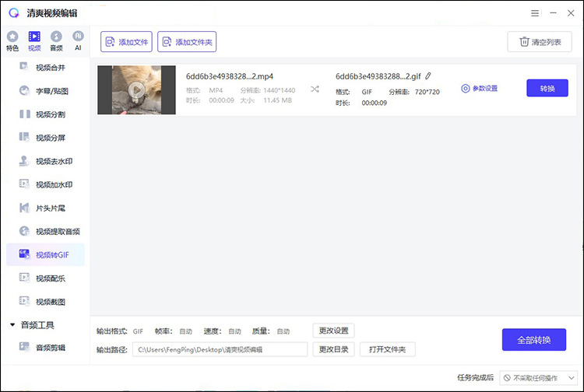Click the 添加文件夹 button
Image resolution: width=584 pixels, height=392 pixels.
tap(187, 42)
